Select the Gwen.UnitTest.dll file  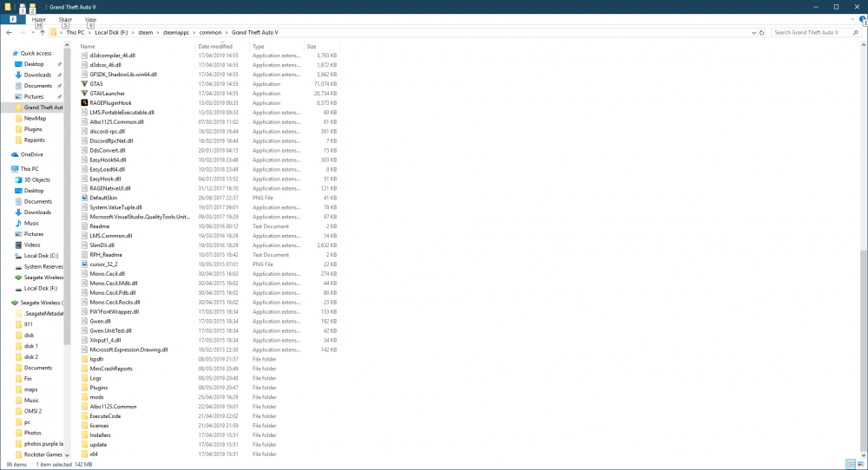(111, 330)
